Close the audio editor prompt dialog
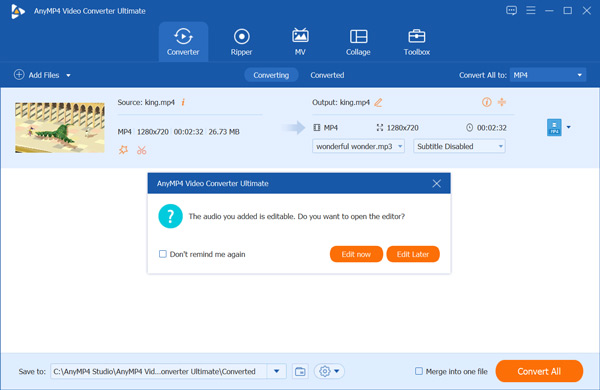The height and width of the screenshot is (390, 600). [x=437, y=183]
